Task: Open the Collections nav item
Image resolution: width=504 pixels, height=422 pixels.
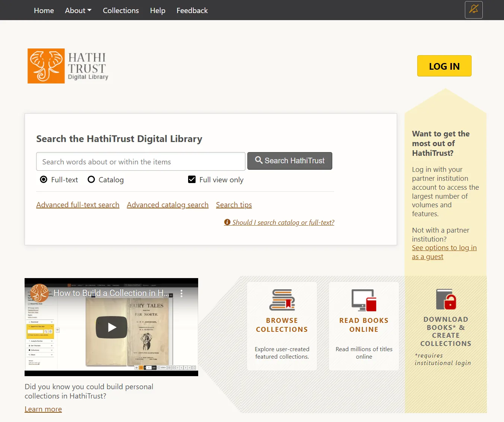Action: (x=121, y=10)
